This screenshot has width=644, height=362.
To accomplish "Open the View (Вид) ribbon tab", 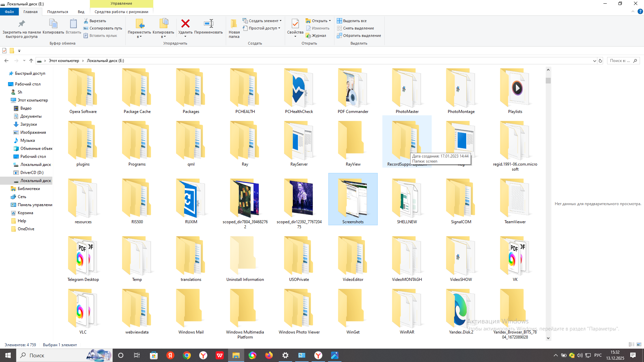I will [81, 12].
